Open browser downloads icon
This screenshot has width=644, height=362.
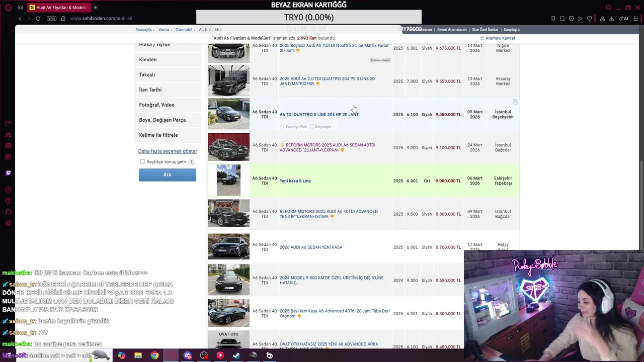[611, 19]
